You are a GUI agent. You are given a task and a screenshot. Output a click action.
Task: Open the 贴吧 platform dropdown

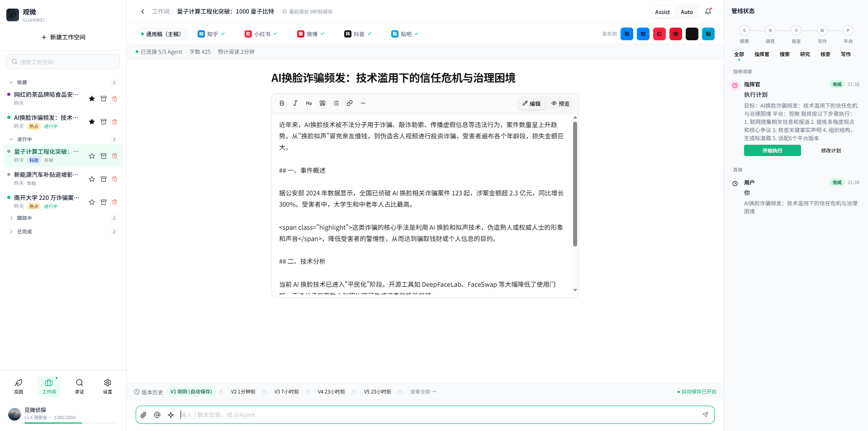pos(405,34)
